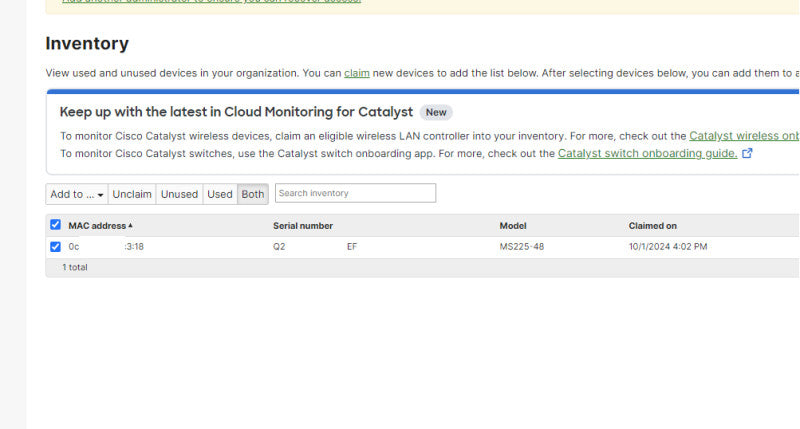Open the Catalyst wireless onboarding link
Screen dimensions: 800x429
[x=744, y=136]
